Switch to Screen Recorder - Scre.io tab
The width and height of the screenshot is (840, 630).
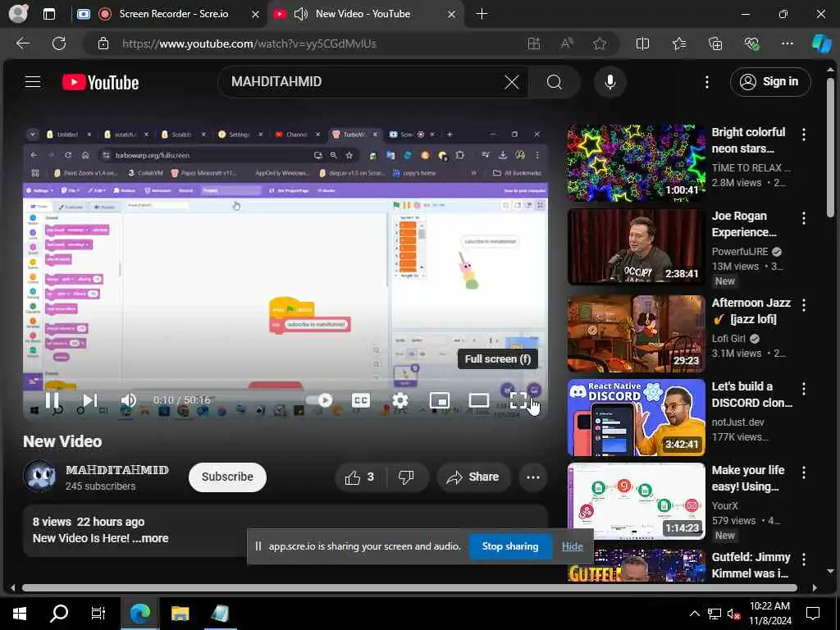pyautogui.click(x=167, y=14)
